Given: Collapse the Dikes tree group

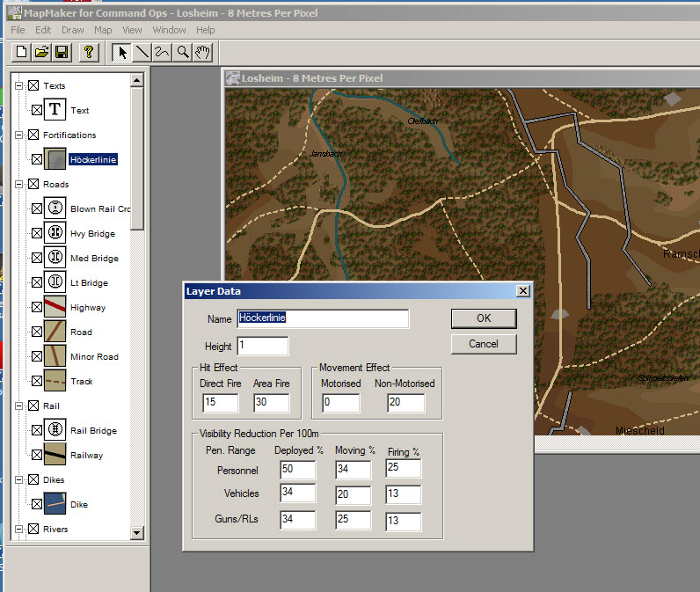Looking at the screenshot, I should tap(18, 480).
